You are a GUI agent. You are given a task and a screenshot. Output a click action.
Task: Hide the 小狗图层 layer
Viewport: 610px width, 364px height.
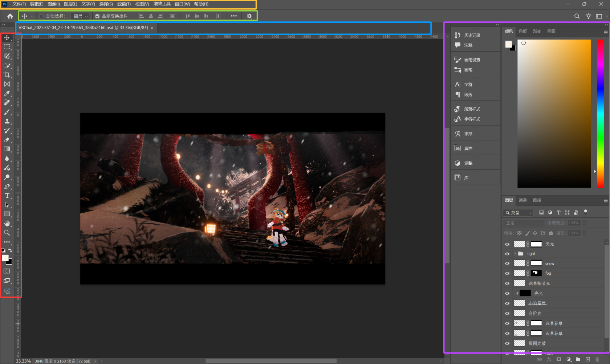point(507,303)
